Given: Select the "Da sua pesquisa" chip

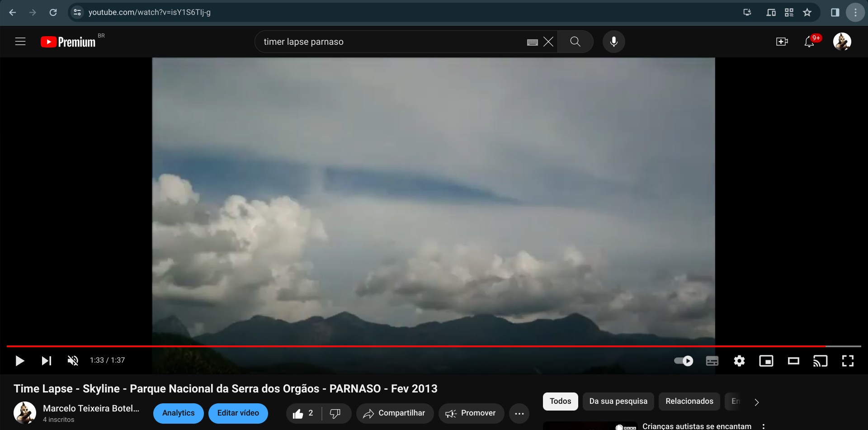Looking at the screenshot, I should tap(618, 402).
